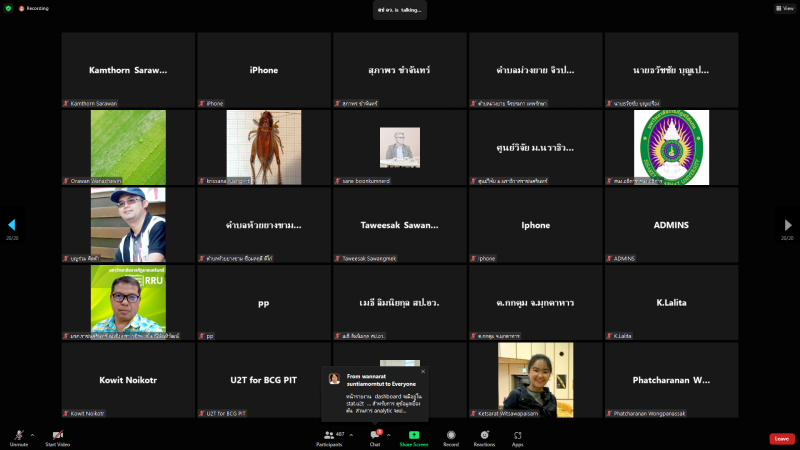Expand audio options arrow beside Unmute
800x450 pixels.
click(32, 435)
